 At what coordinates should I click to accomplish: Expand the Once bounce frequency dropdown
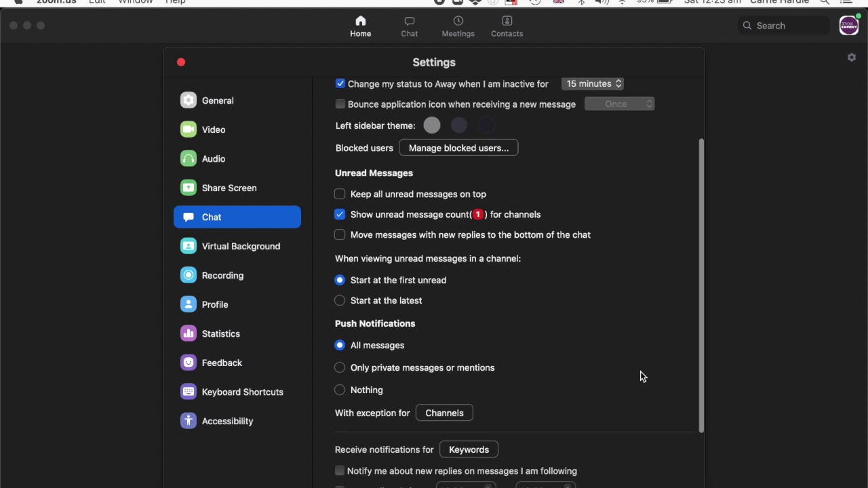pyautogui.click(x=619, y=104)
